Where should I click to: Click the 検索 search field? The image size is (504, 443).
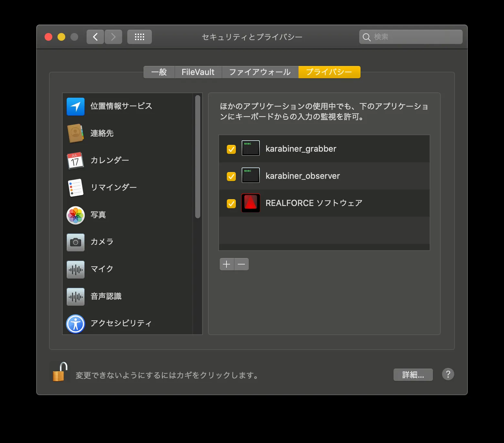click(415, 37)
